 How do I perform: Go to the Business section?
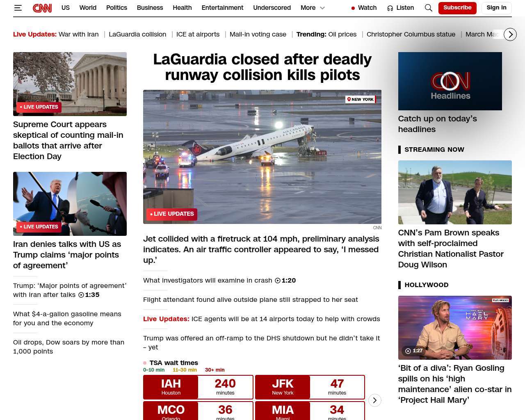click(150, 8)
